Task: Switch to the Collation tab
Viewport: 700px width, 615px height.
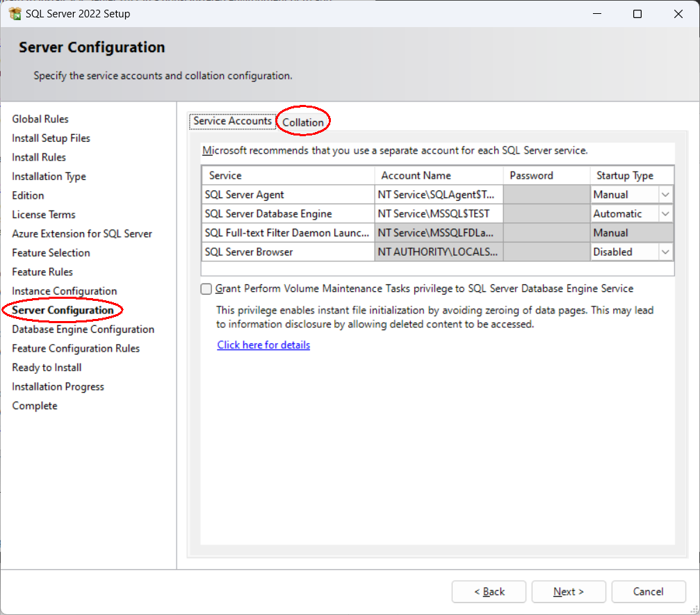Action: click(303, 122)
